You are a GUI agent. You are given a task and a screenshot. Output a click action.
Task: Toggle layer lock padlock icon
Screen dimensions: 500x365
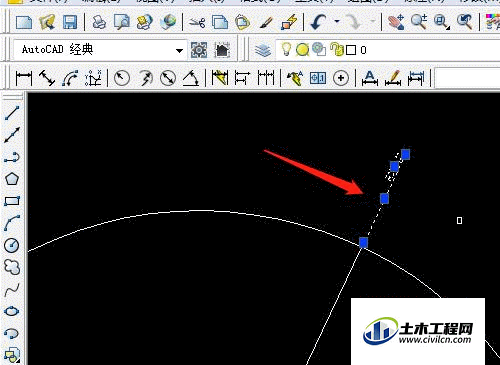337,49
